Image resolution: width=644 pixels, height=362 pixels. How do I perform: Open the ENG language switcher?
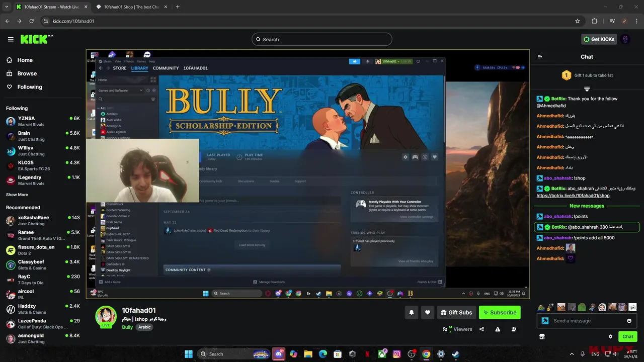tap(595, 354)
